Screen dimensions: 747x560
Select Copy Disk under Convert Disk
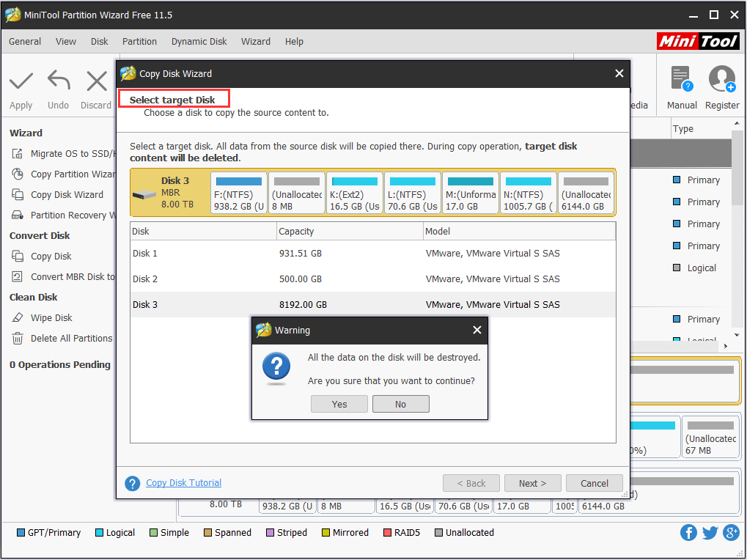(42, 257)
